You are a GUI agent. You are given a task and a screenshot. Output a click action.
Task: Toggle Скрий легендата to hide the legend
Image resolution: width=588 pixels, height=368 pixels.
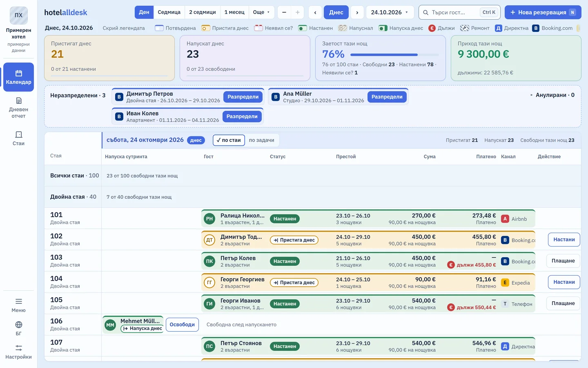[124, 28]
